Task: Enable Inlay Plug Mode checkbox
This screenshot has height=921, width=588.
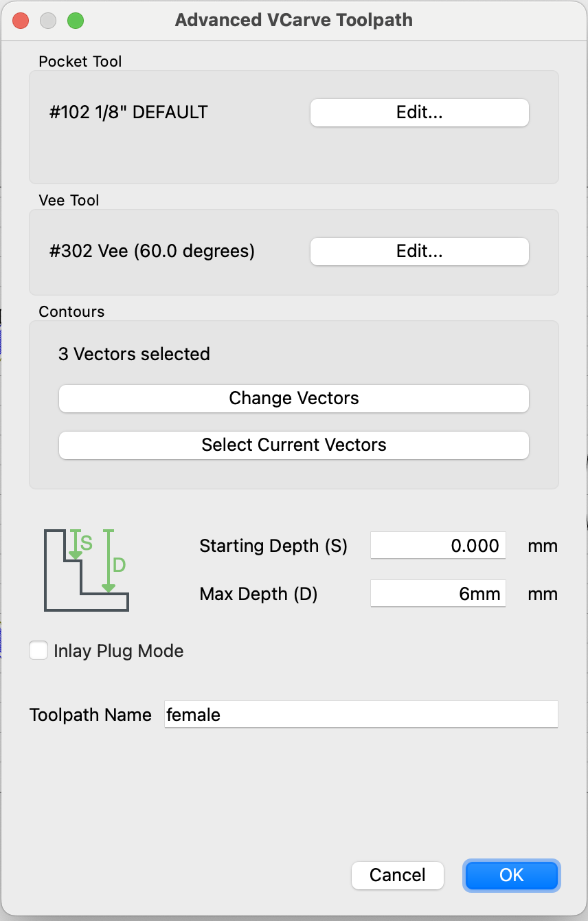Action: tap(38, 651)
